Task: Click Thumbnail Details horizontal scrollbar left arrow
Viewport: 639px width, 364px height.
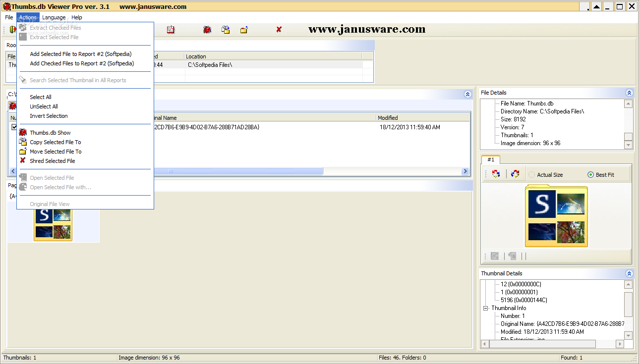Action: [485, 344]
